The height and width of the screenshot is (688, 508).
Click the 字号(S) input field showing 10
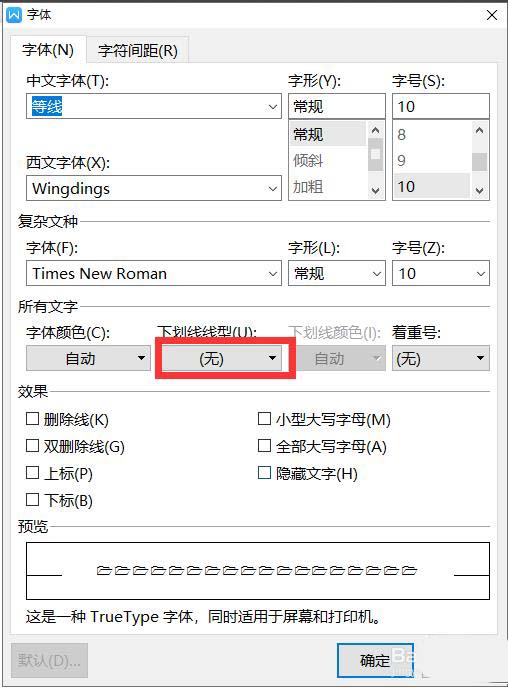tap(440, 106)
